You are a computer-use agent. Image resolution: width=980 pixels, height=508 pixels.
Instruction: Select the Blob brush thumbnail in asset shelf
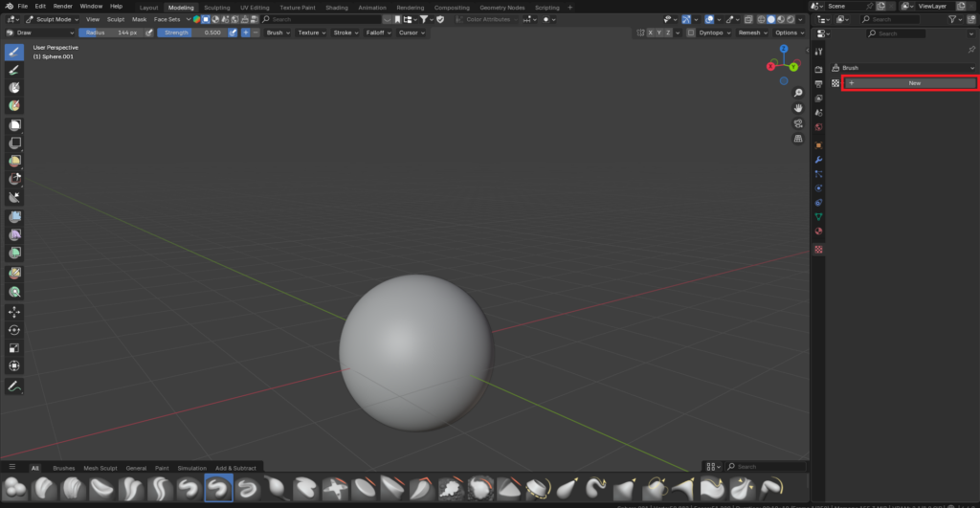[15, 489]
